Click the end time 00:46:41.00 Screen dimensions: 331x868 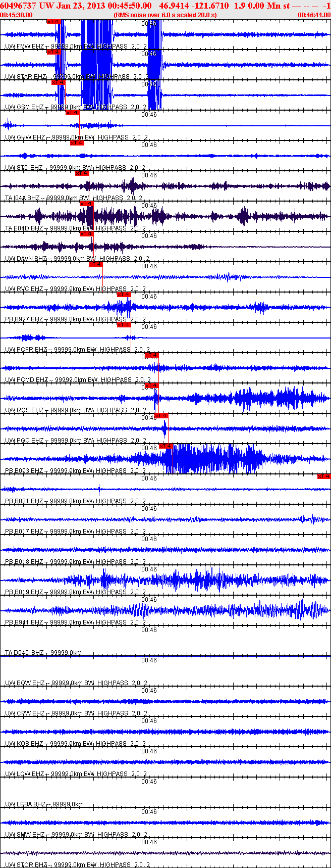pyautogui.click(x=314, y=15)
